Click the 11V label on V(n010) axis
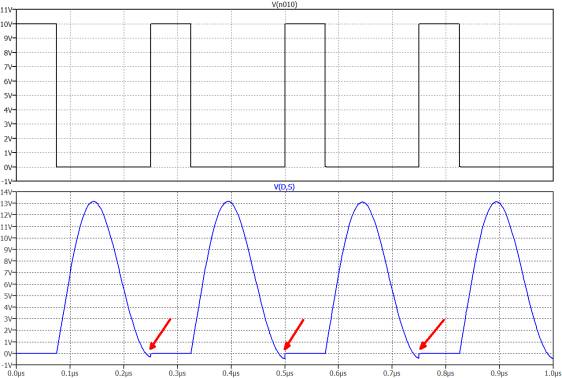Image resolution: width=562 pixels, height=378 pixels. (6, 10)
